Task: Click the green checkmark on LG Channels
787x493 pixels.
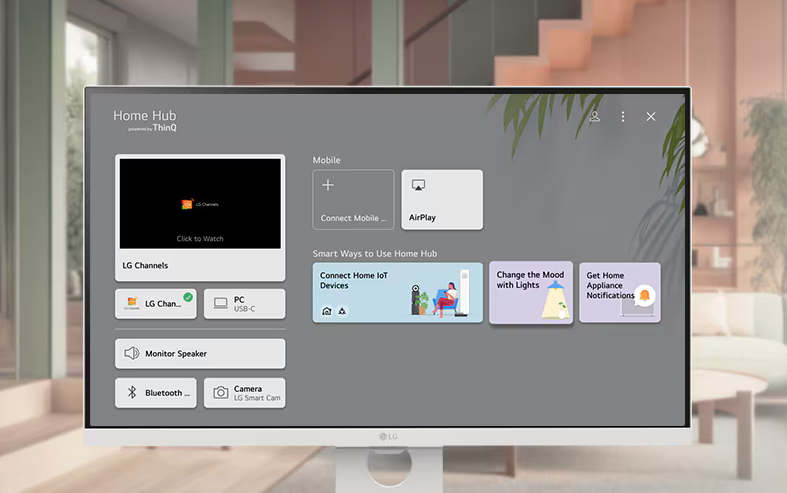Action: pos(188,297)
